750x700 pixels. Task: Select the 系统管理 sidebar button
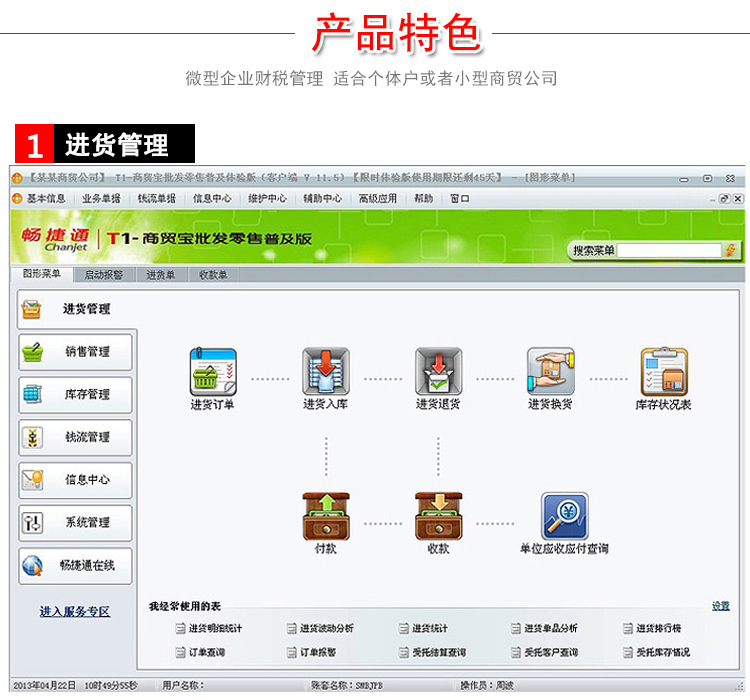(x=75, y=522)
